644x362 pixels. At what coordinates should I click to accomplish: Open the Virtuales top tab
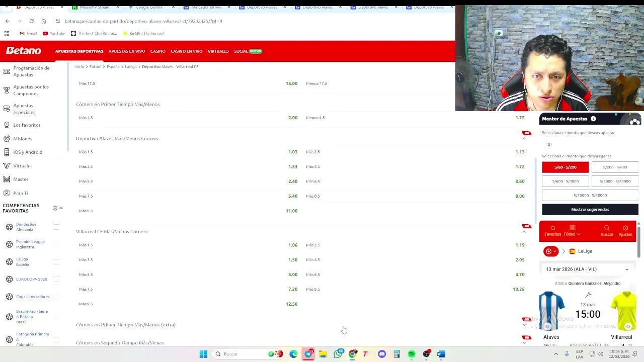pyautogui.click(x=218, y=51)
